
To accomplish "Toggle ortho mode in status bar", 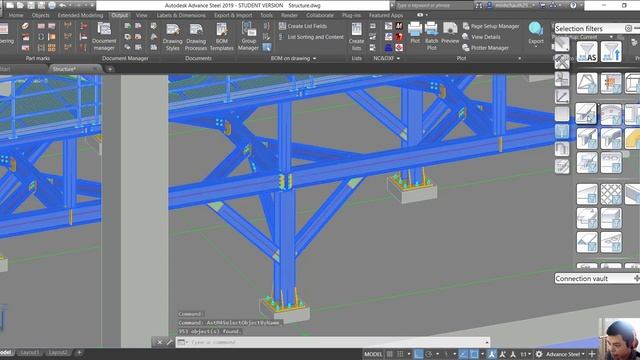I will click(x=418, y=354).
